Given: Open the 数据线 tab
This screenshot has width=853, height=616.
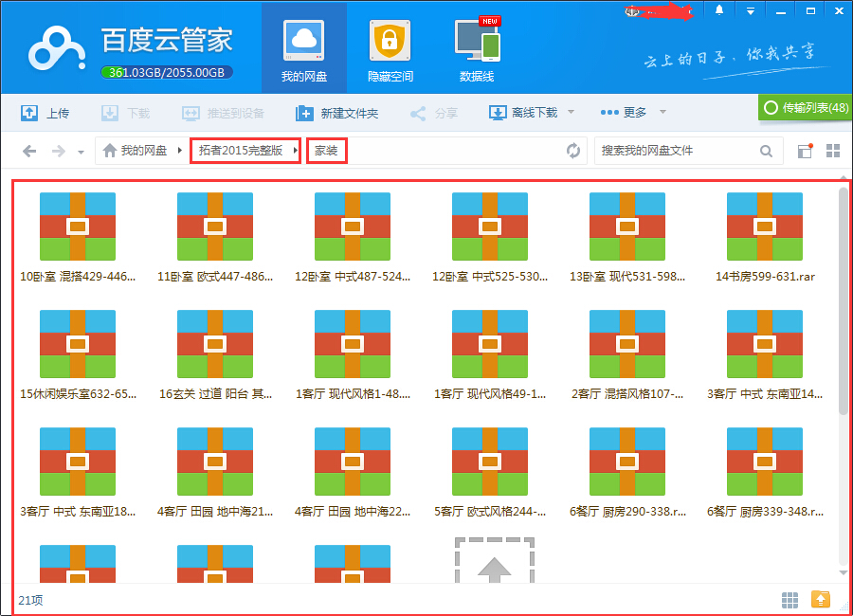Looking at the screenshot, I should 477,49.
